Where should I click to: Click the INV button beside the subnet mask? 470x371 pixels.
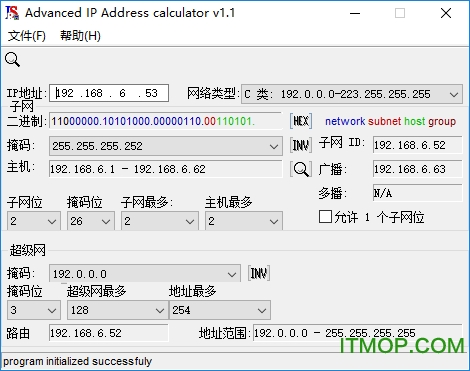pyautogui.click(x=301, y=145)
